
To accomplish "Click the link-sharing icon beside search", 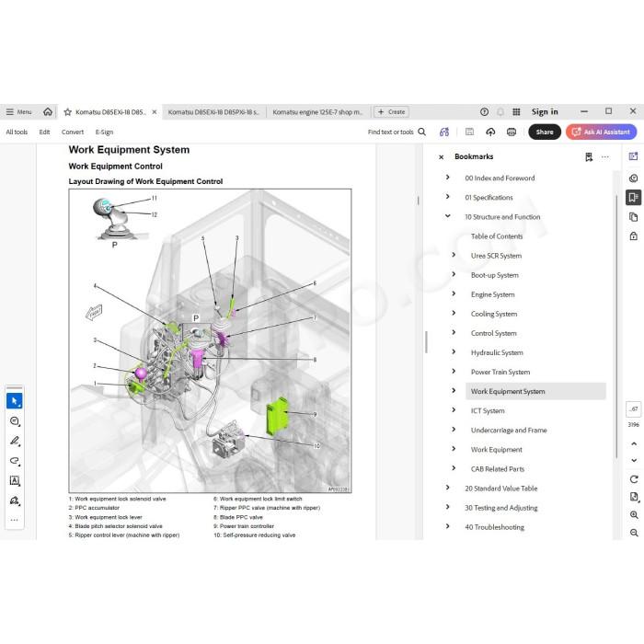I will 444,132.
